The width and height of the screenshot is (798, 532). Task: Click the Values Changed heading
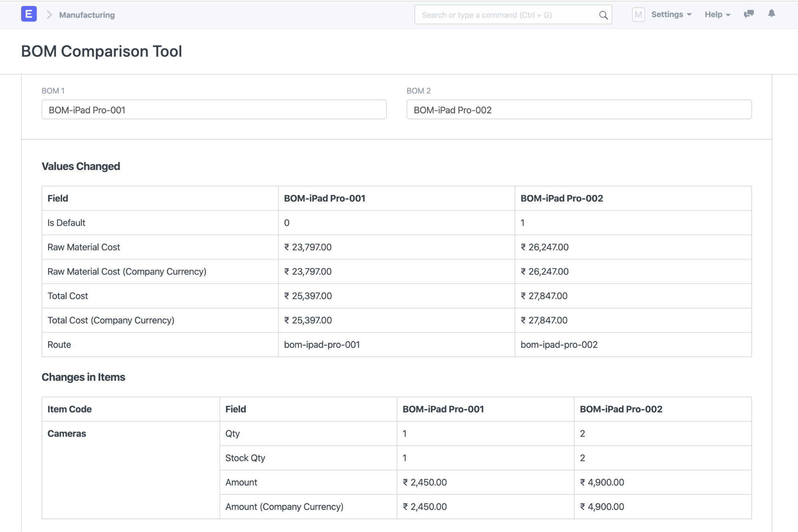pyautogui.click(x=81, y=166)
